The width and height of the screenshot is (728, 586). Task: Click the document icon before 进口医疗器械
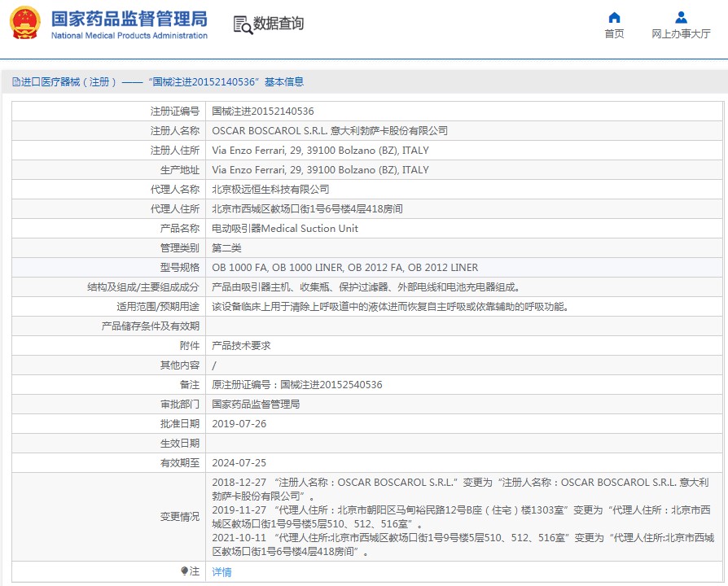click(x=16, y=82)
